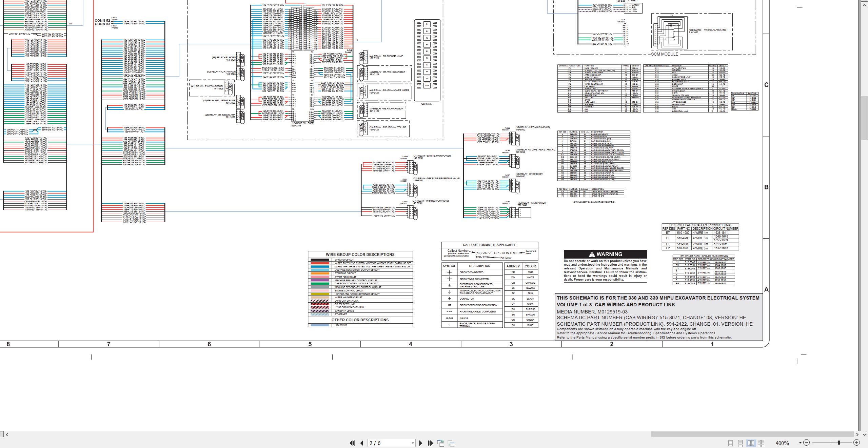Click the WIRE GROUP COLOR DESCRIPTIONS heading
The image size is (868, 448).
pyautogui.click(x=360, y=254)
